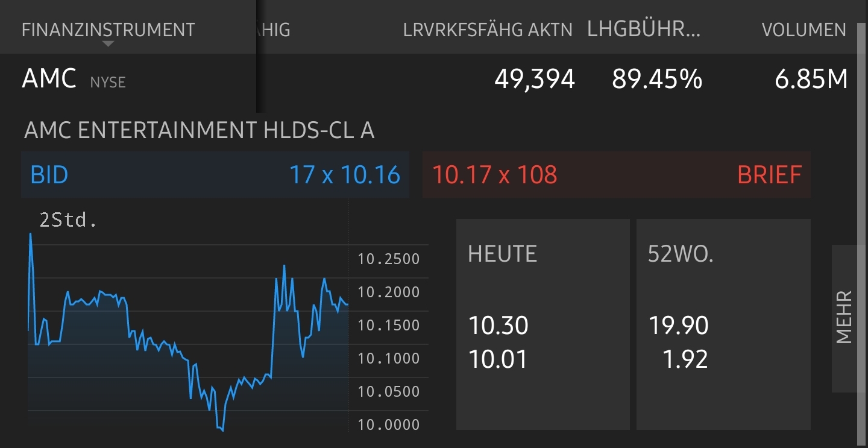Click the AMC ENTERTAINMENT HLDS-CL A name
Viewport: 868px width, 448px height.
[200, 131]
